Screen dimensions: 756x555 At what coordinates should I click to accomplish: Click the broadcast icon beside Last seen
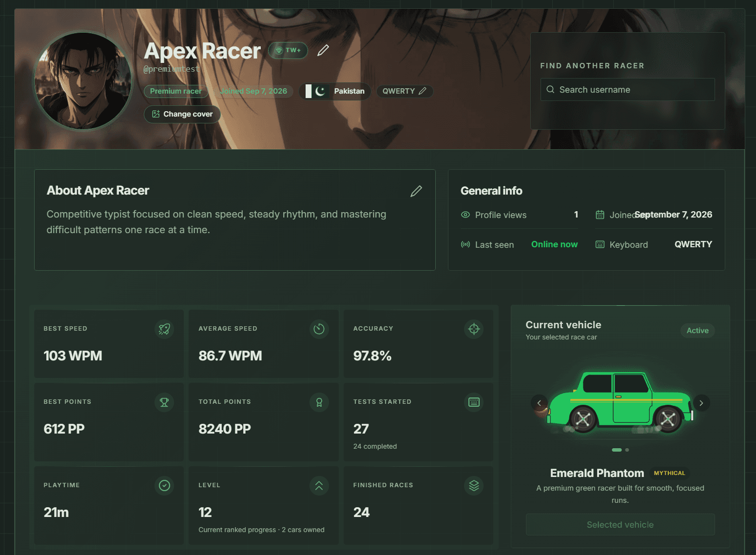[x=465, y=244]
